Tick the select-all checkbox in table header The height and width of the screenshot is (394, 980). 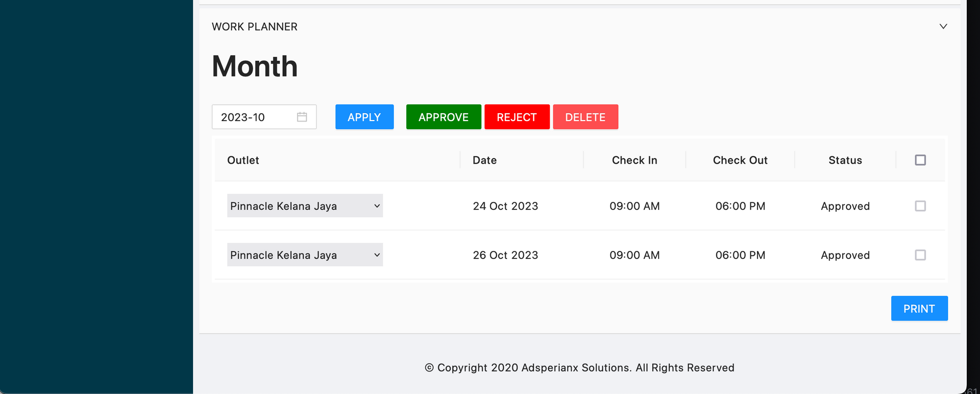[x=920, y=160]
